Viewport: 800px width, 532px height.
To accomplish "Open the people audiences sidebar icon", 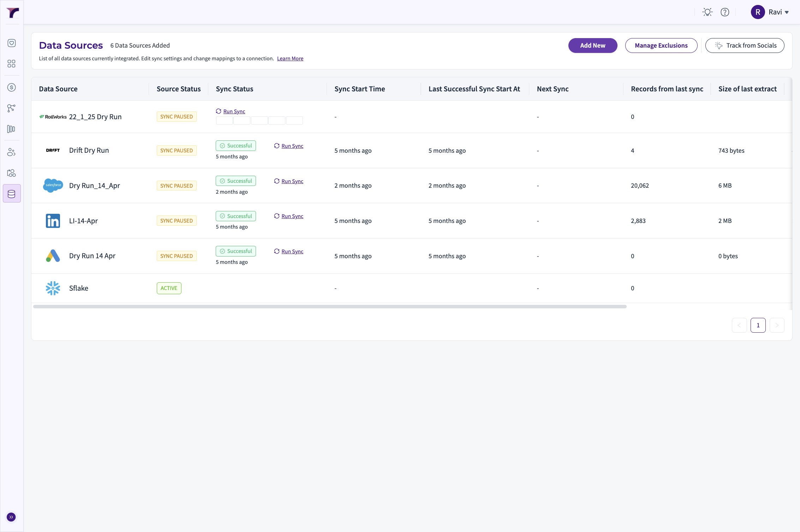I will tap(12, 152).
